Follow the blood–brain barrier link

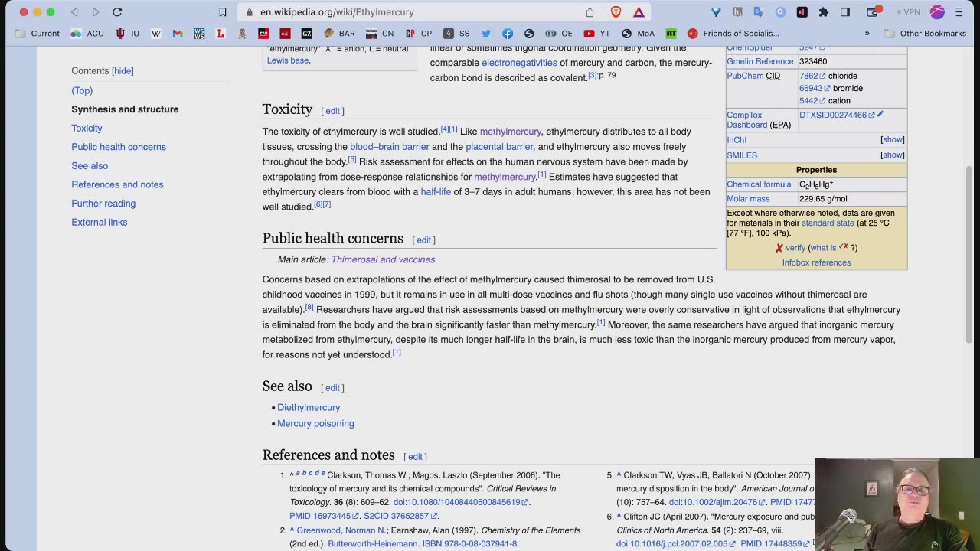click(x=390, y=147)
